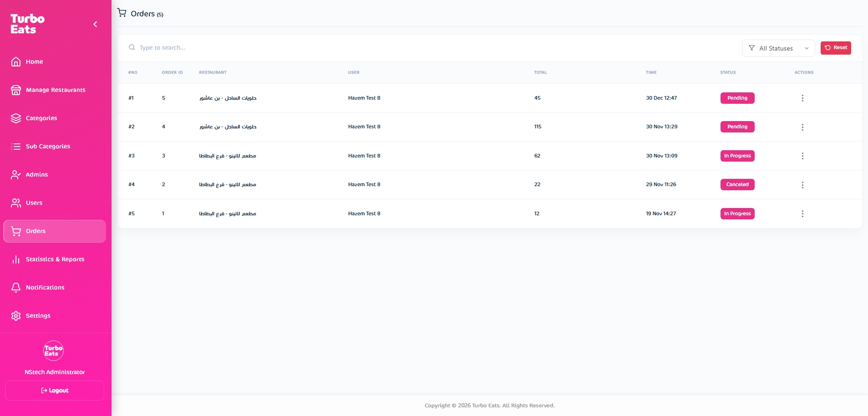Open the All Statuses filter dropdown
This screenshot has width=868, height=416.
pyautogui.click(x=778, y=48)
